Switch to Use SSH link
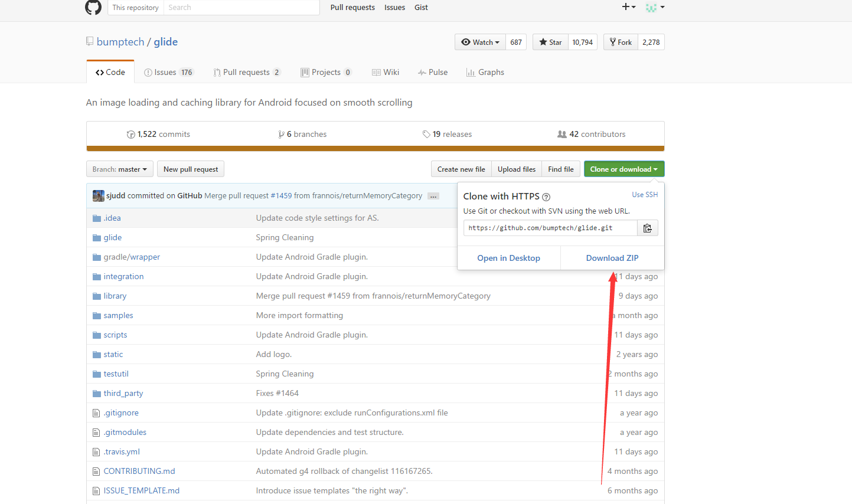The width and height of the screenshot is (852, 504). pyautogui.click(x=645, y=195)
